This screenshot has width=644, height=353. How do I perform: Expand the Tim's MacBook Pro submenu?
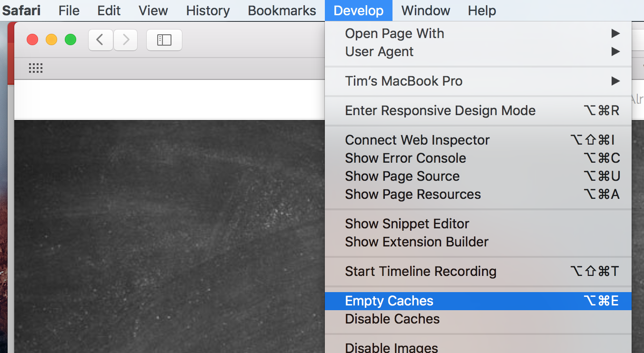[x=478, y=81]
